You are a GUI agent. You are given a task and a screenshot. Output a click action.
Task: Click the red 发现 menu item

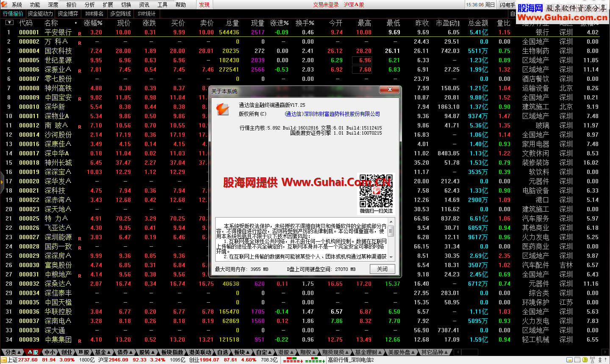point(204,5)
